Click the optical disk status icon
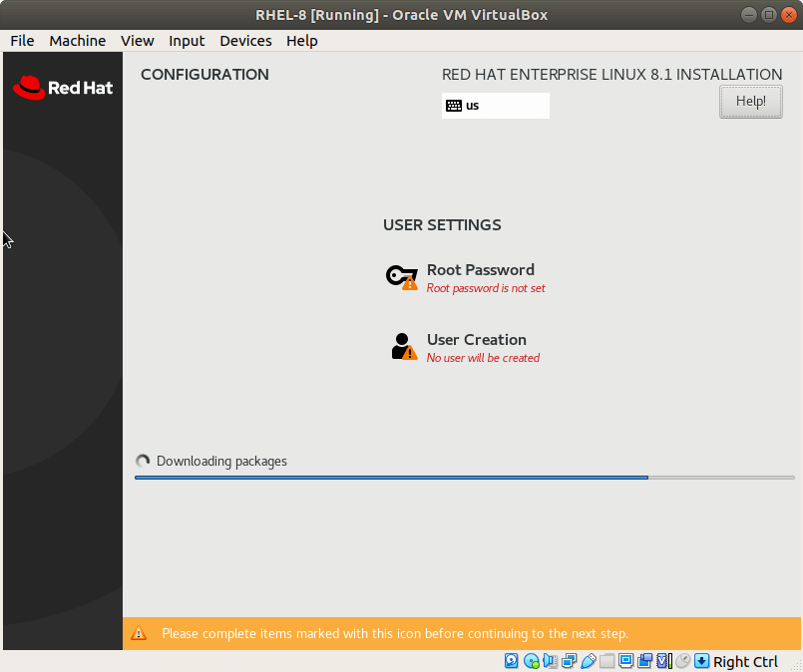The width and height of the screenshot is (803, 672). coord(532,661)
